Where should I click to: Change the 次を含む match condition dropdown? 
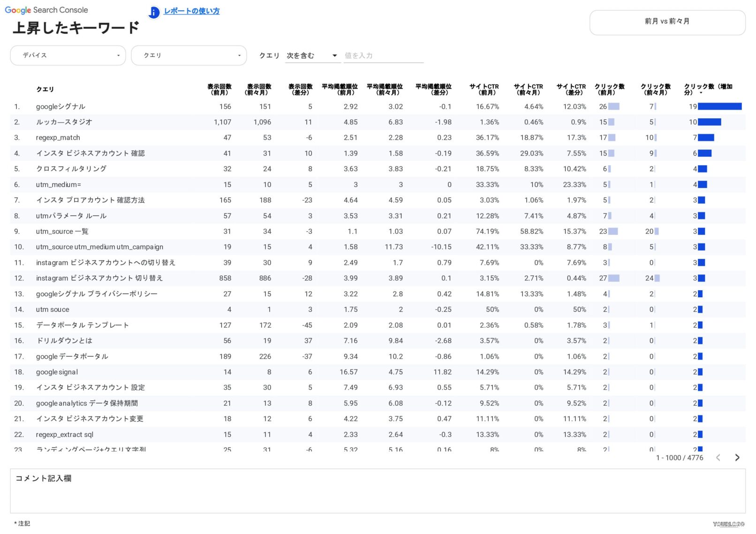(312, 55)
